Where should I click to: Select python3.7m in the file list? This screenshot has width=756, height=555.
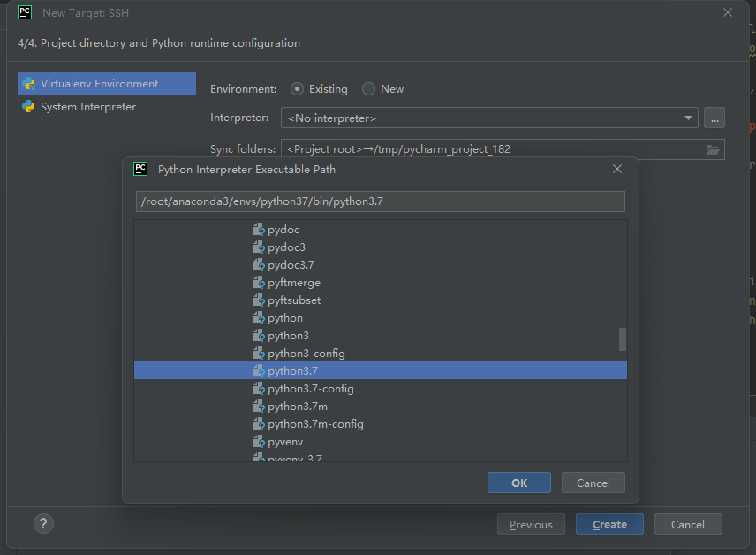[x=297, y=407]
